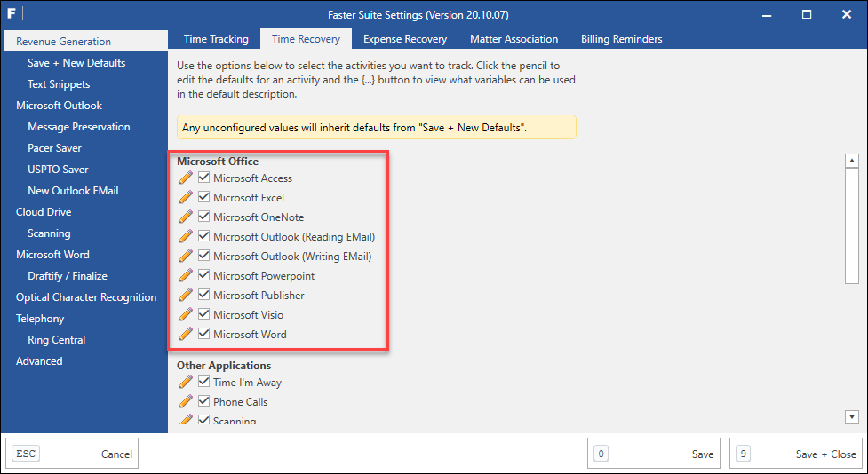Click pencil next to Outlook (Reading EMail)
The image size is (868, 474).
pyautogui.click(x=186, y=236)
